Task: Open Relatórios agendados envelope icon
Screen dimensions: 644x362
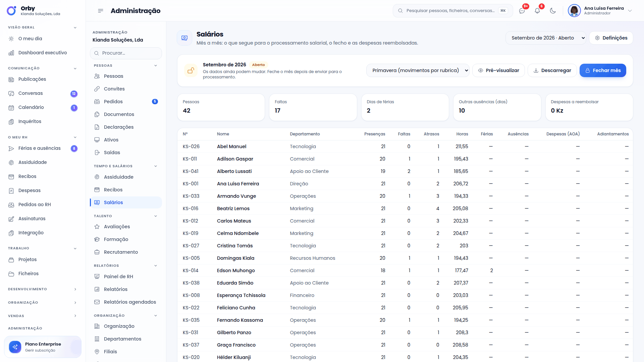Action: (x=97, y=302)
